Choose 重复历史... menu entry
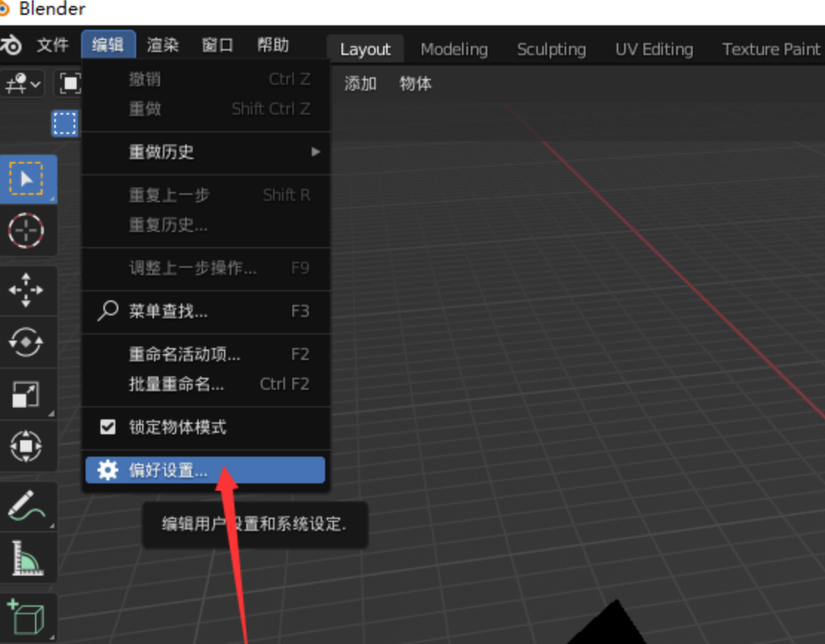 (x=206, y=225)
